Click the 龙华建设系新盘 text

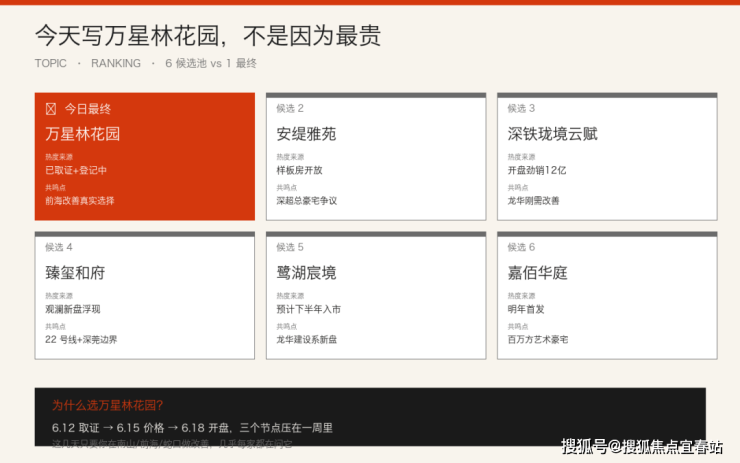click(x=307, y=339)
